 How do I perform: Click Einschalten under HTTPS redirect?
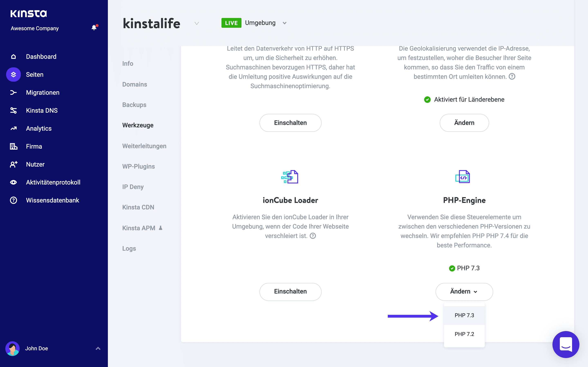(x=290, y=123)
